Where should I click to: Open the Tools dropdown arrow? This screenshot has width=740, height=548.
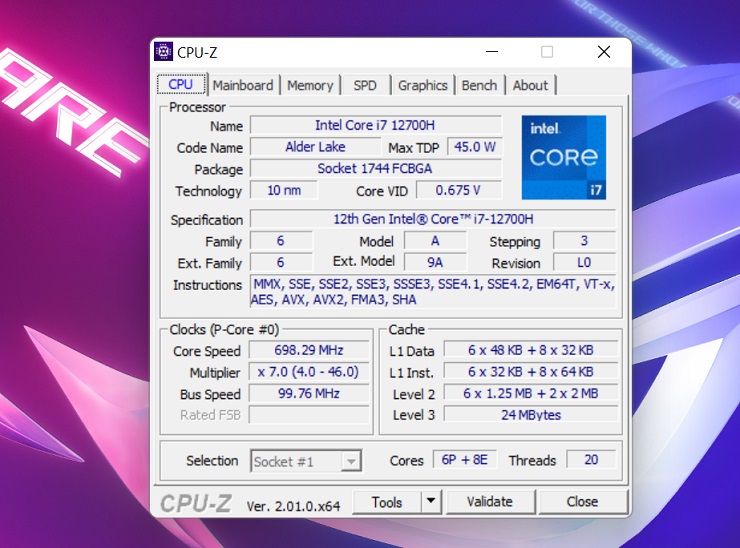pyautogui.click(x=431, y=501)
